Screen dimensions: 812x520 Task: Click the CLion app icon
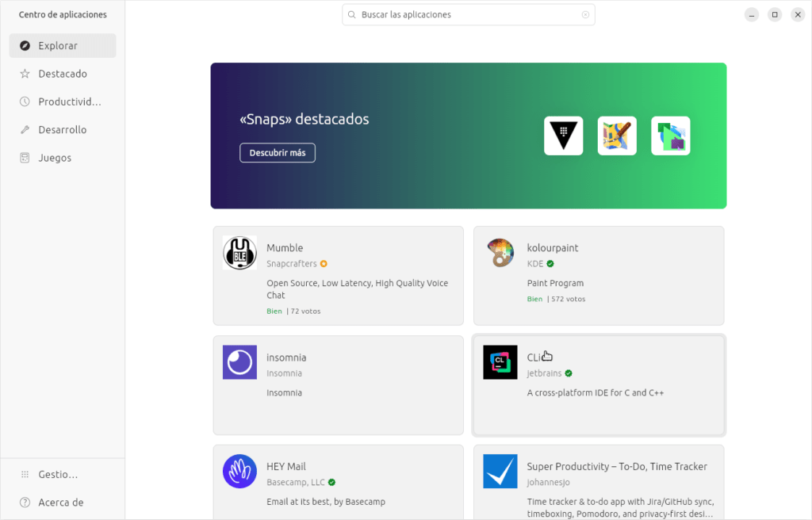click(x=500, y=362)
